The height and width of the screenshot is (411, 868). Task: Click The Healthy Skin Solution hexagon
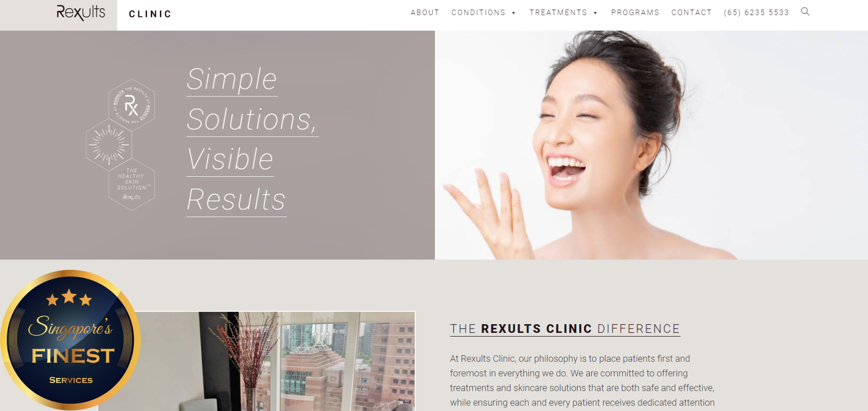132,184
